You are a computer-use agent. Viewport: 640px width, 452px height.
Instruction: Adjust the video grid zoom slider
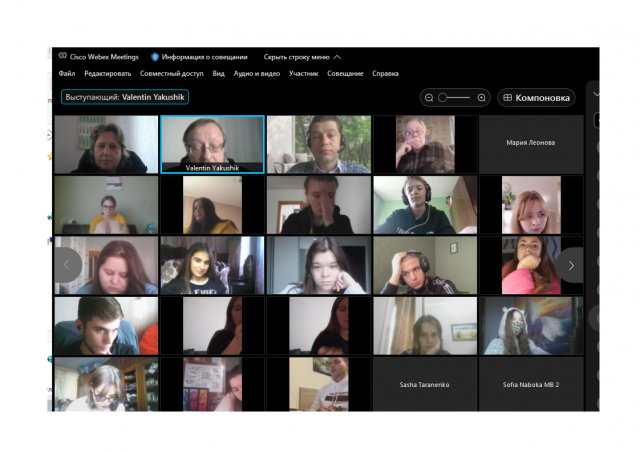click(454, 98)
